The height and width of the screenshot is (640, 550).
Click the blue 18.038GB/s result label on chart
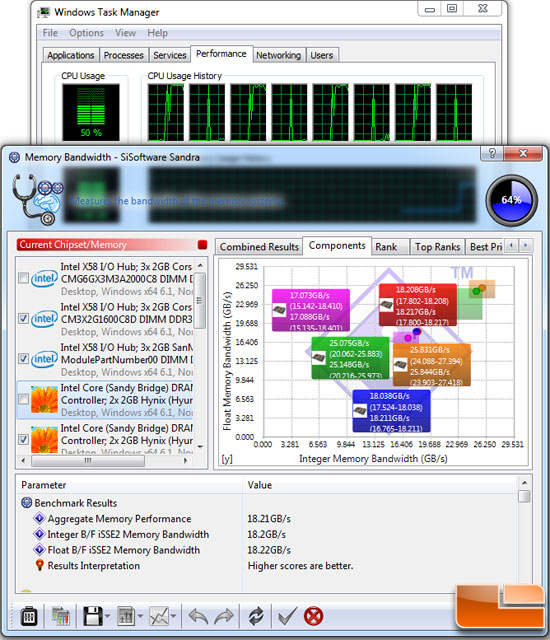click(391, 411)
